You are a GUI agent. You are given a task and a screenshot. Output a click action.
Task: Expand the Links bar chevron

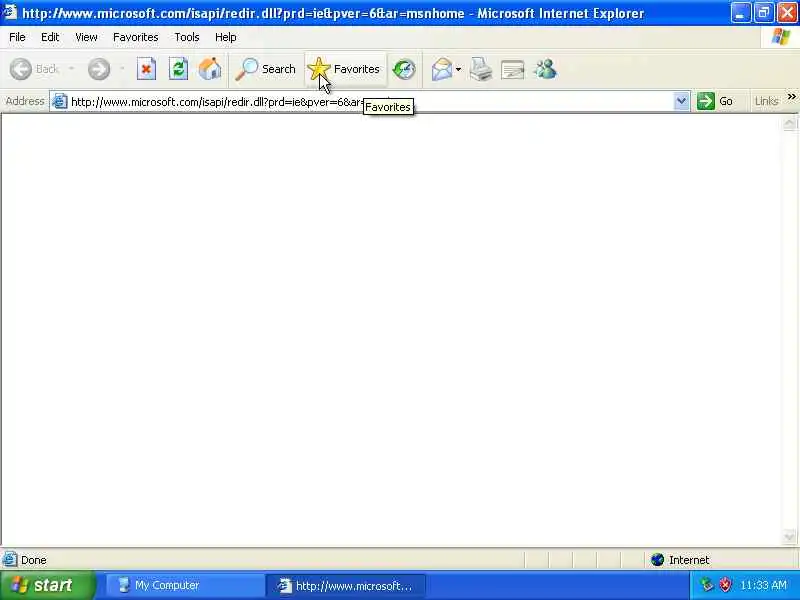791,97
